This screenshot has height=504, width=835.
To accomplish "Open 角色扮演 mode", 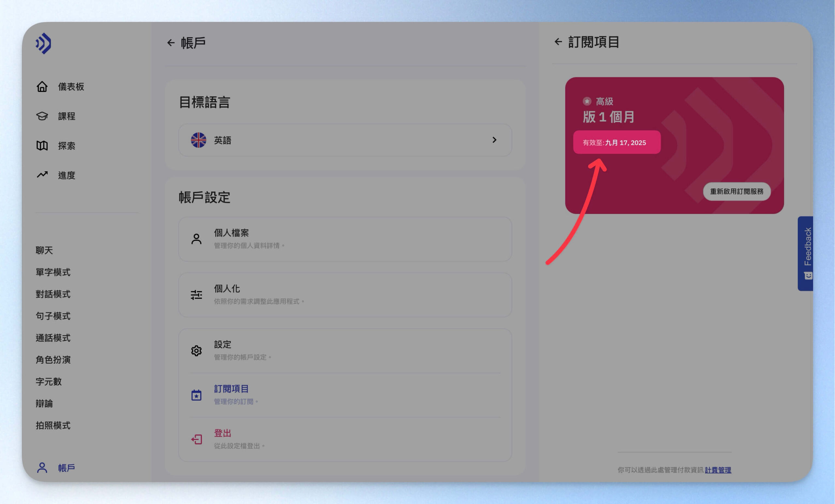I will (53, 359).
